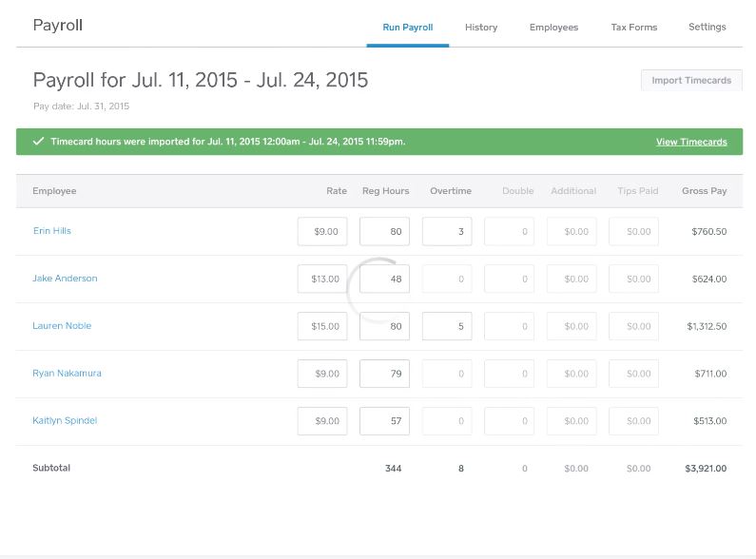
Task: Click the Import Timecards button
Action: 691,81
